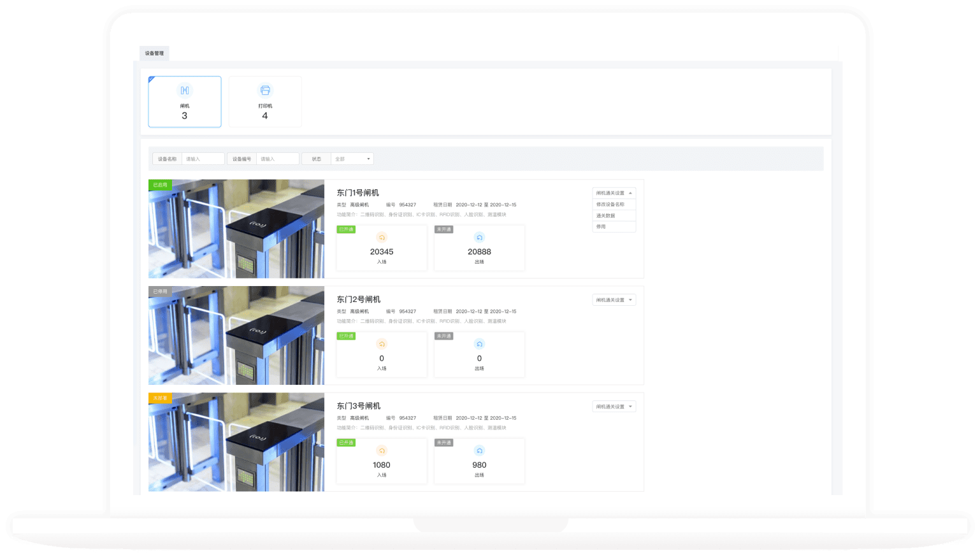This screenshot has width=980, height=553.
Task: Focus the 设备名称 input field
Action: [x=203, y=159]
